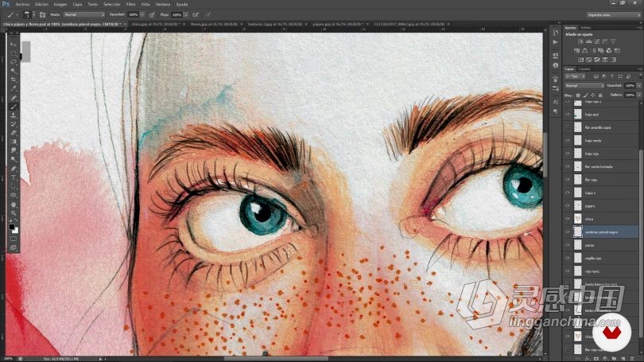Click the 'chica' layer thumbnail

pyautogui.click(x=578, y=219)
